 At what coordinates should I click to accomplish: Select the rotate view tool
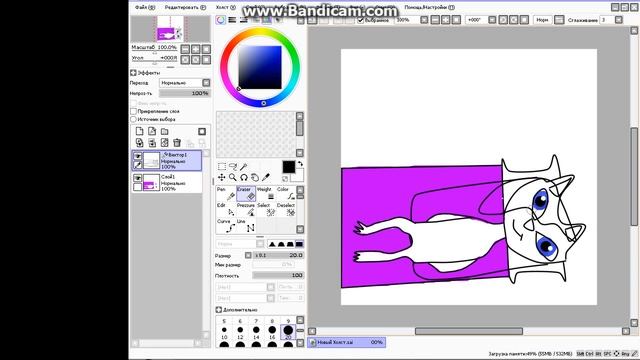pos(244,177)
